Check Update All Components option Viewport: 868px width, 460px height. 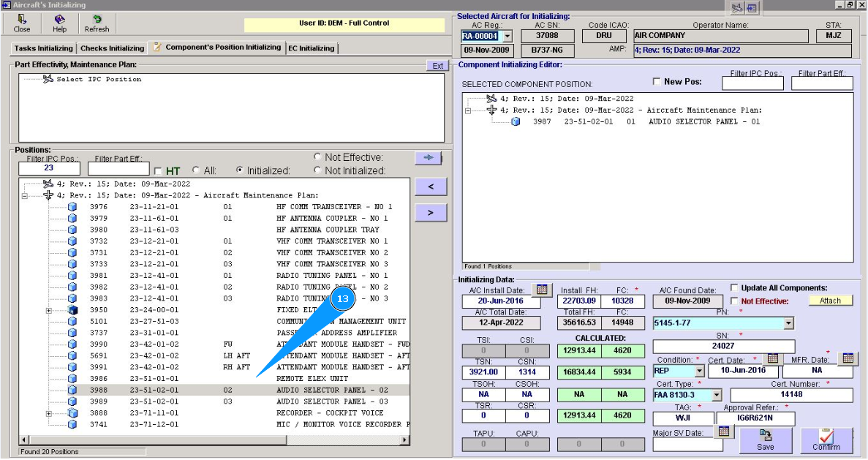[734, 288]
